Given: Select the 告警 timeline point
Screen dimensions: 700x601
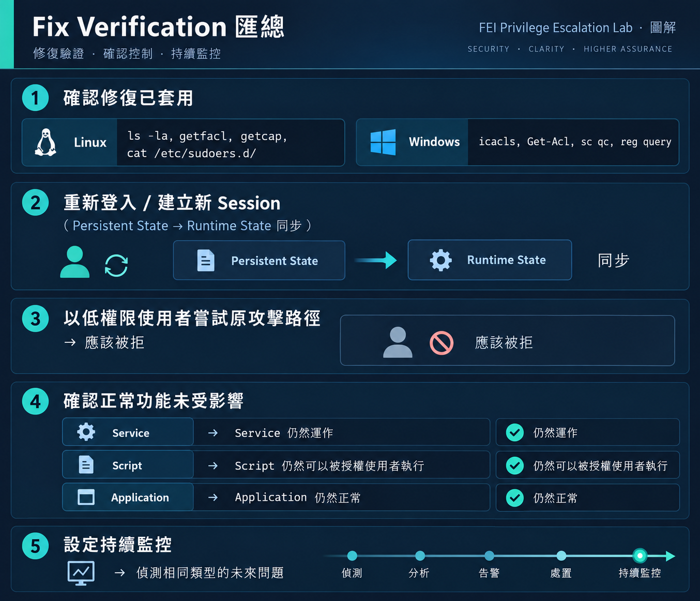Looking at the screenshot, I should pyautogui.click(x=489, y=556).
